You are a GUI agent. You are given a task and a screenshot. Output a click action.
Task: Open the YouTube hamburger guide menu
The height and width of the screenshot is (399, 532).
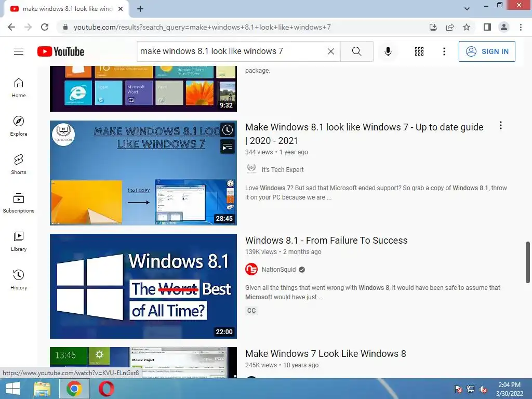point(19,51)
